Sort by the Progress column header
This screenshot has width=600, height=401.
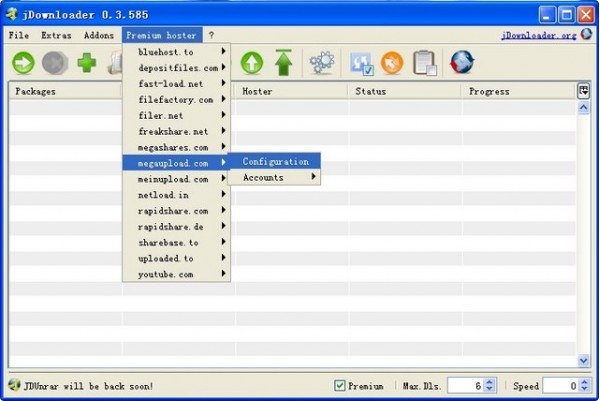pyautogui.click(x=518, y=91)
